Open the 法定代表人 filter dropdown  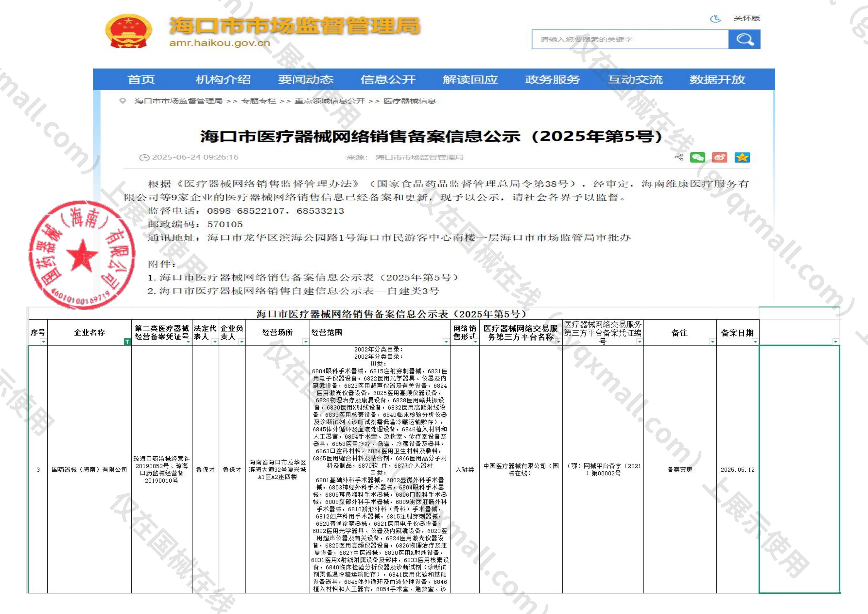215,342
